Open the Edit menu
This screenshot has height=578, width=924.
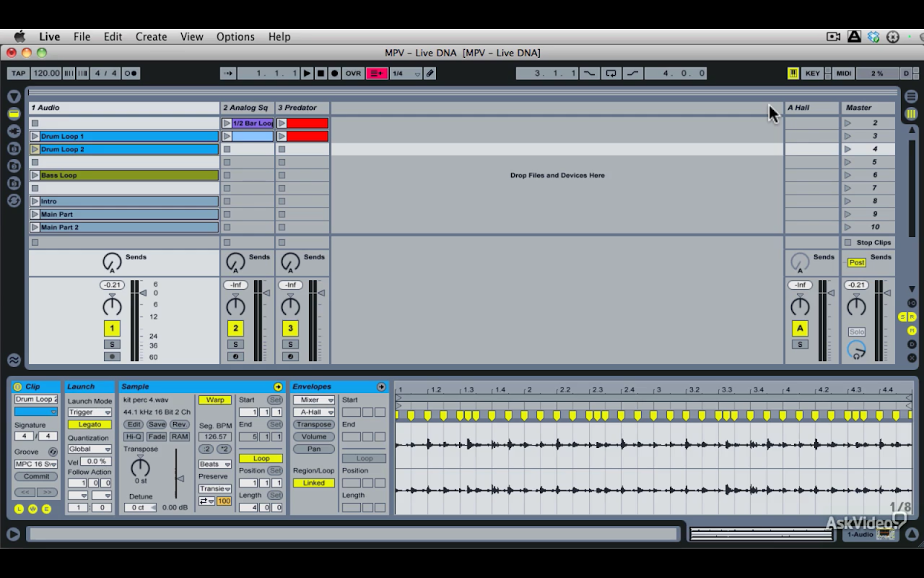point(113,37)
